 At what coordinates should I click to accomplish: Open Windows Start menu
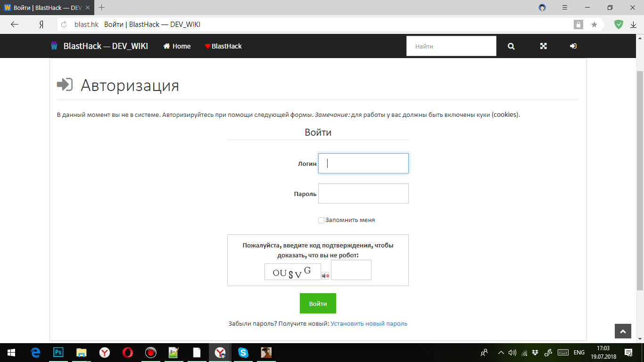[x=11, y=353]
